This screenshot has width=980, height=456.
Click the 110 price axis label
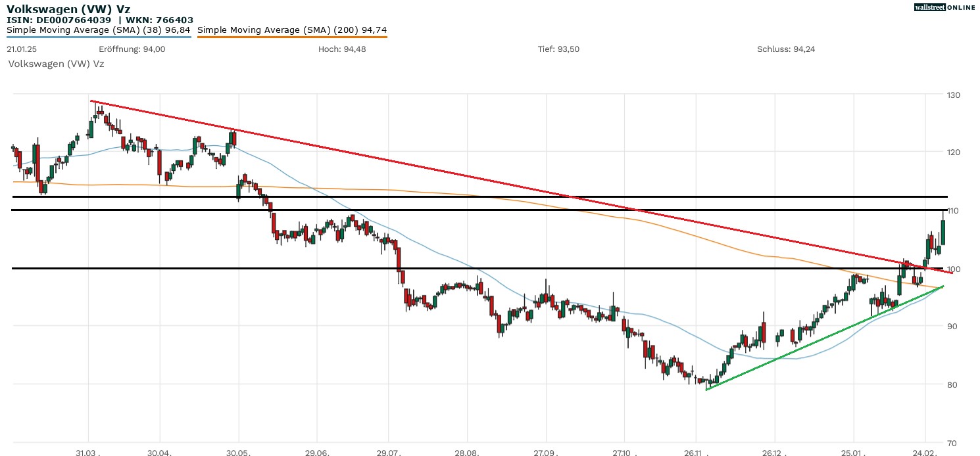[953, 211]
